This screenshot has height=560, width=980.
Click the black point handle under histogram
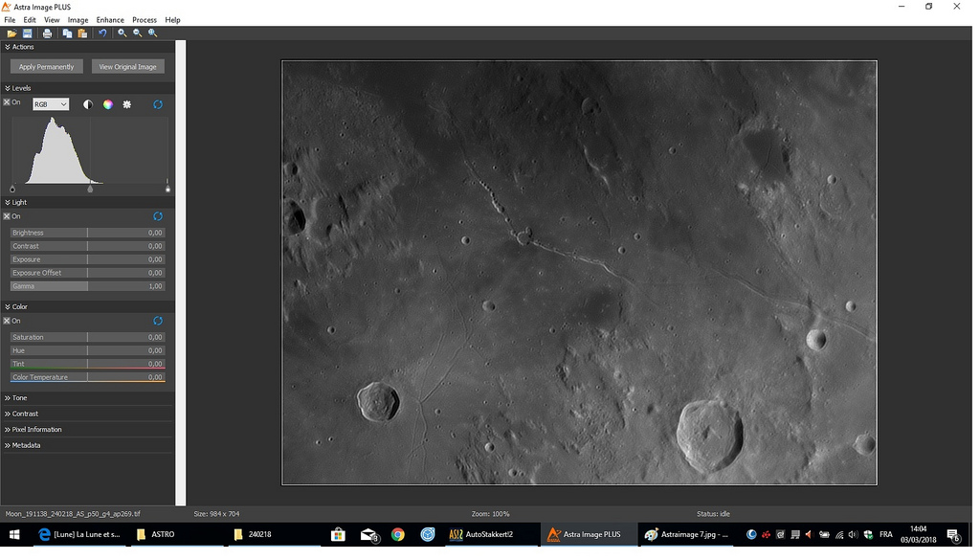(x=12, y=189)
